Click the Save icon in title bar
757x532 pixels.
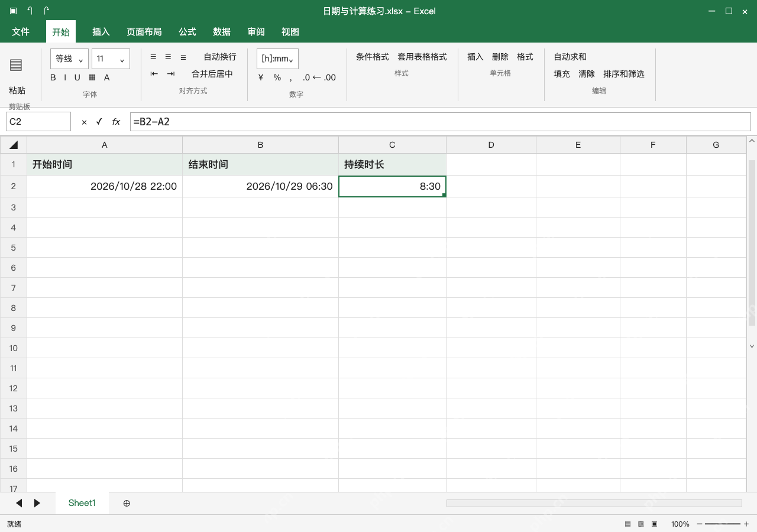(x=14, y=11)
